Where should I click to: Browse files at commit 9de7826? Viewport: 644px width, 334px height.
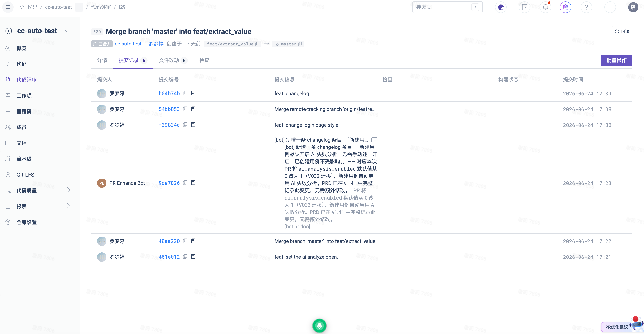193,183
